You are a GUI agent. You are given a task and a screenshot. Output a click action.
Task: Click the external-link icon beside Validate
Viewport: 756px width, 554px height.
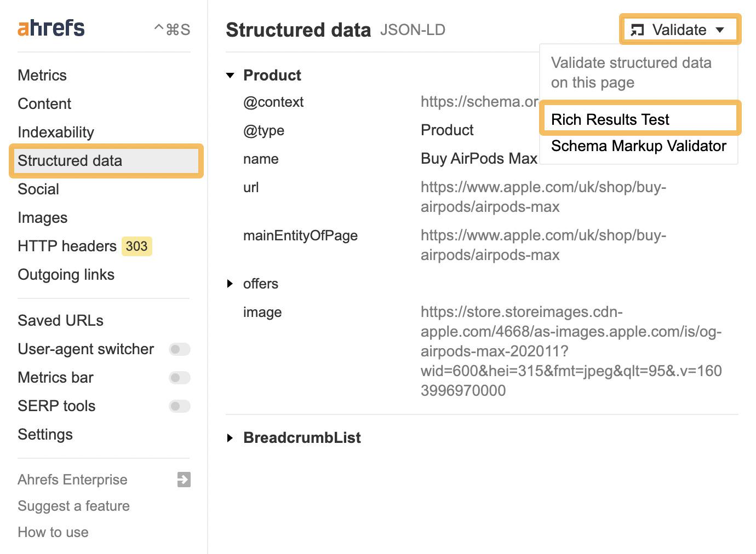point(638,30)
